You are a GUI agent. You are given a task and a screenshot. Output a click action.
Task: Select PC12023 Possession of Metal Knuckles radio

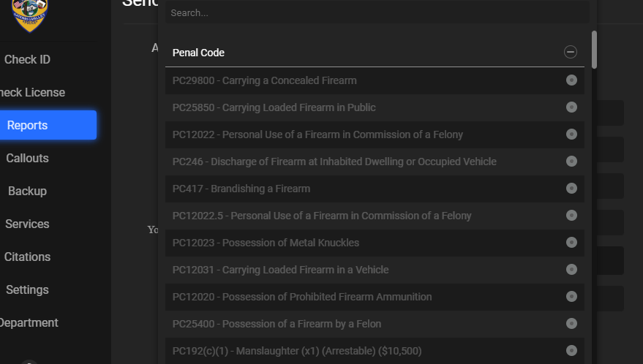571,243
